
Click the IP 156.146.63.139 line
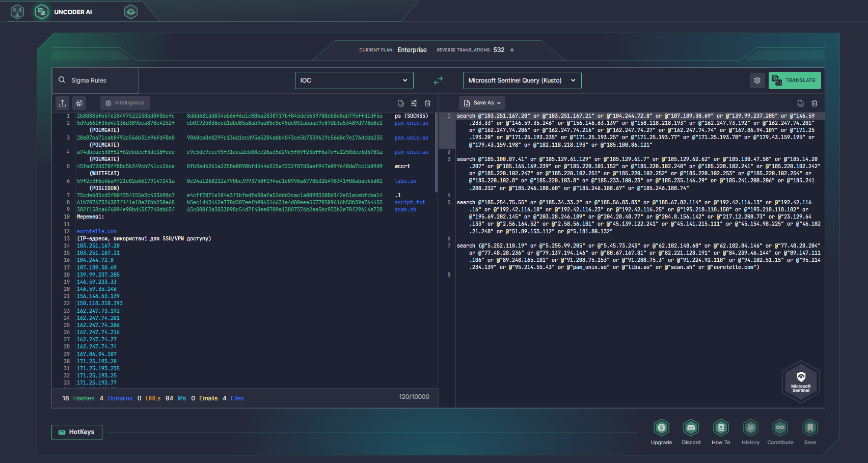pyautogui.click(x=98, y=296)
